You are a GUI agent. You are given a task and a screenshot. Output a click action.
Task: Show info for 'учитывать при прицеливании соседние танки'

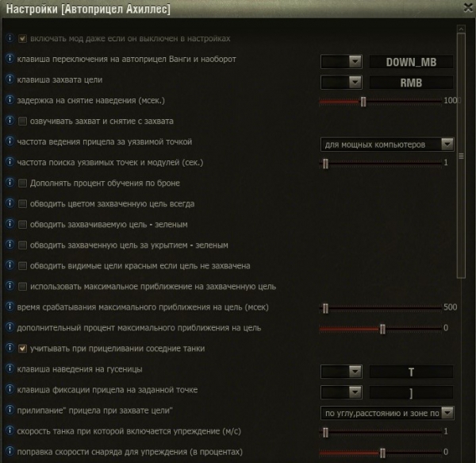[10, 348]
